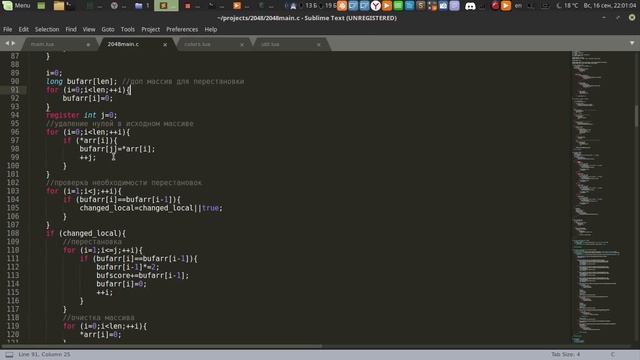This screenshot has height=360, width=640.
Task: Click the Sublime S tray icon
Action: click(420, 6)
